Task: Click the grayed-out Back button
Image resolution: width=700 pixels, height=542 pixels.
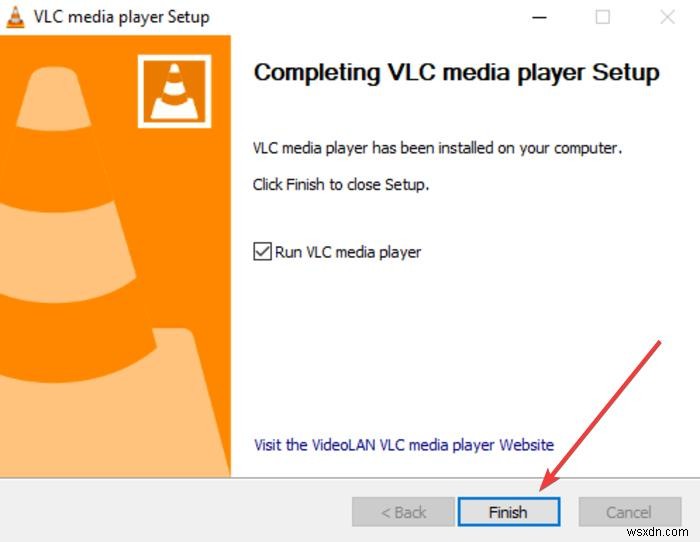Action: [x=403, y=512]
